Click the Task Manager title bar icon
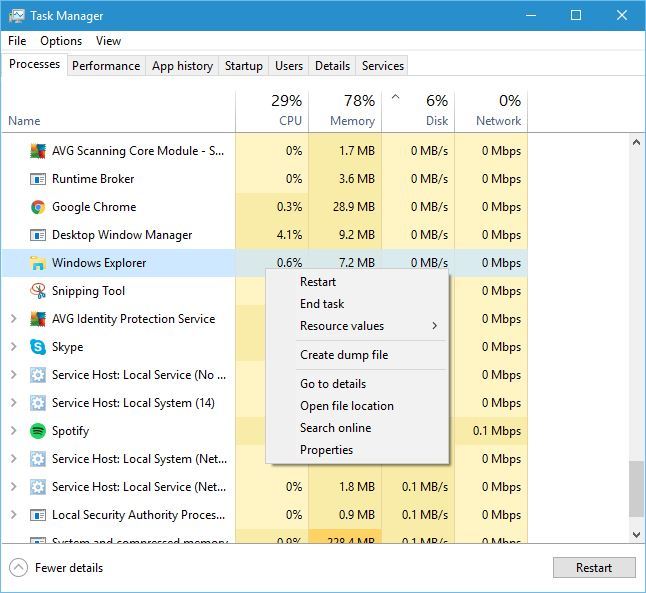 16,16
